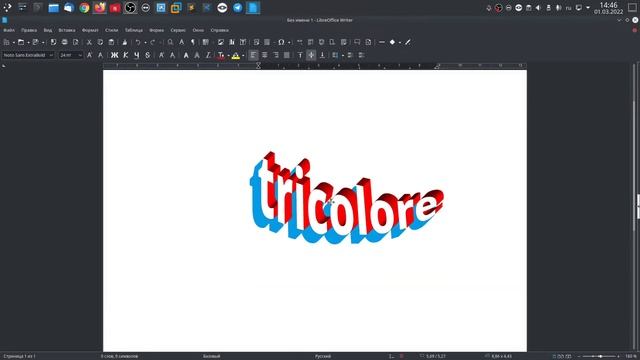640x360 pixels.
Task: Toggle justified paragraph button
Action: point(287,55)
